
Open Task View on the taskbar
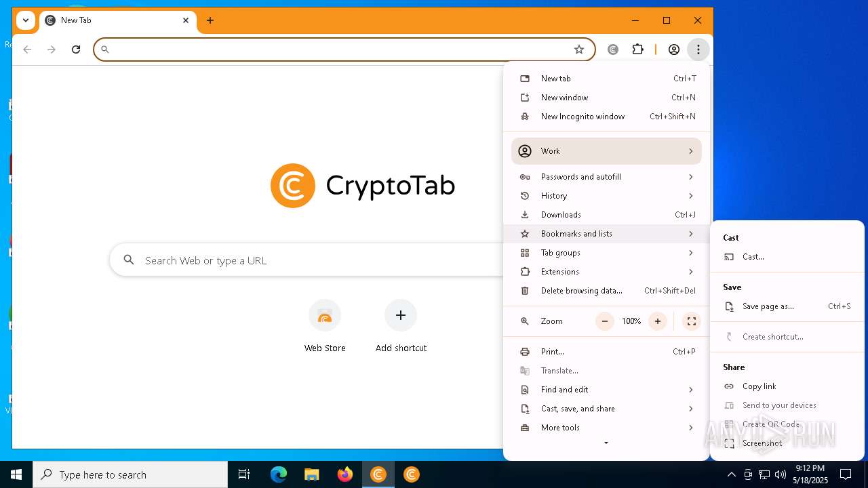click(x=244, y=474)
